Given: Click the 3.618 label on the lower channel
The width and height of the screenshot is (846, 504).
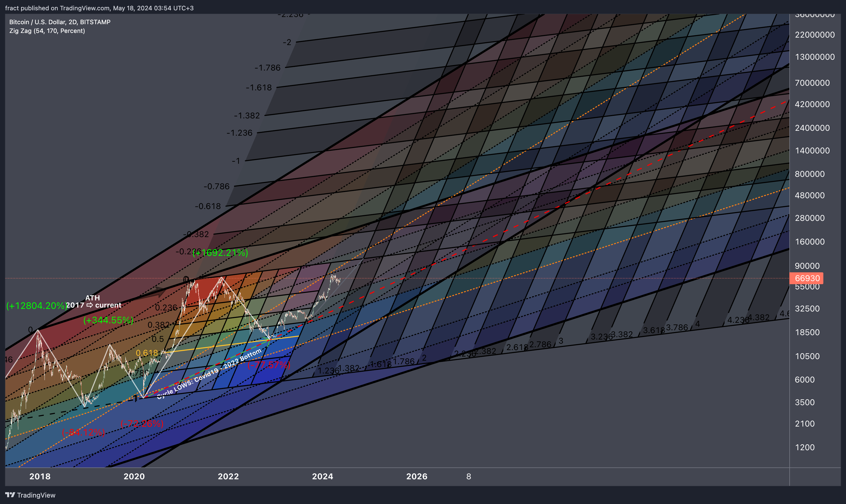Looking at the screenshot, I should coord(654,330).
